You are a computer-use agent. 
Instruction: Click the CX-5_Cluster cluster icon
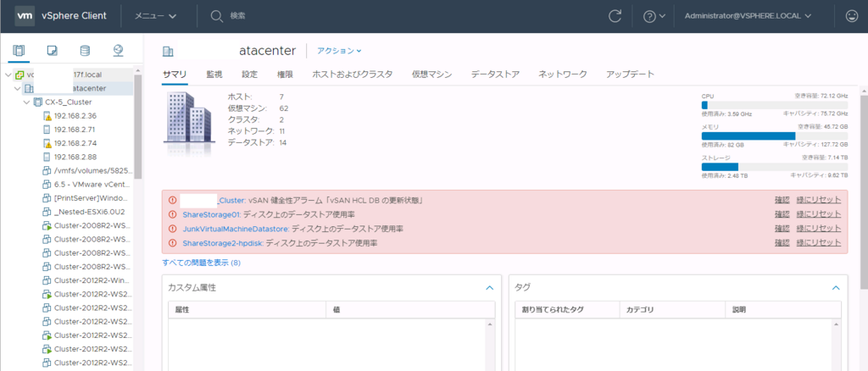click(37, 102)
